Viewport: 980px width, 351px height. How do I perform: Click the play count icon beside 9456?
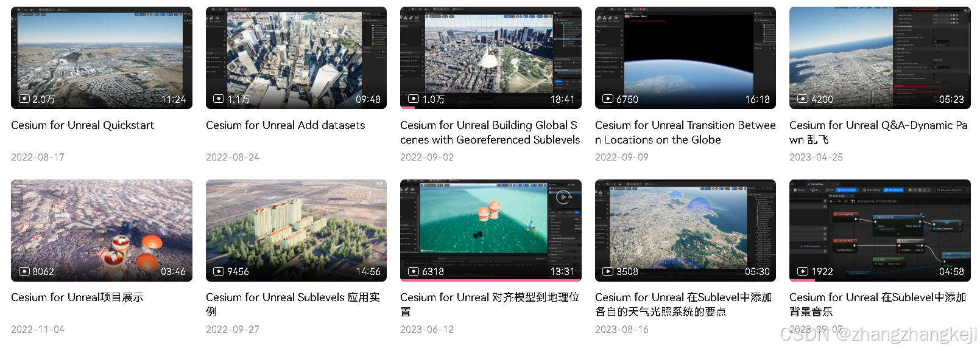tap(219, 271)
